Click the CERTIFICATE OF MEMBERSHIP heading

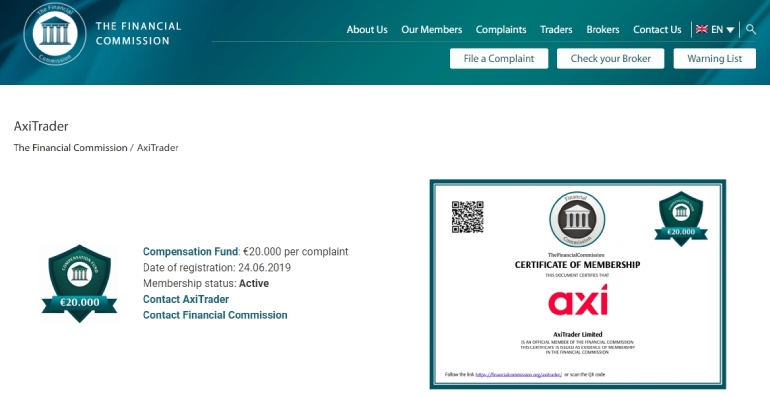pyautogui.click(x=578, y=265)
